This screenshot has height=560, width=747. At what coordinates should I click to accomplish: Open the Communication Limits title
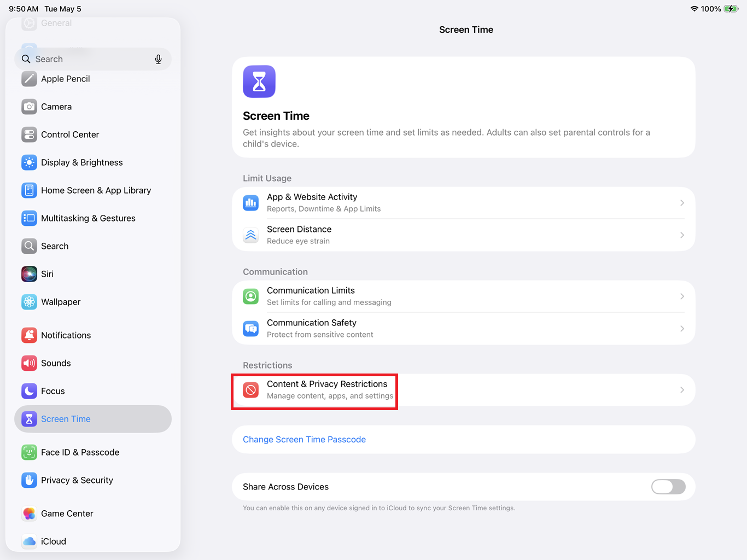(x=311, y=290)
